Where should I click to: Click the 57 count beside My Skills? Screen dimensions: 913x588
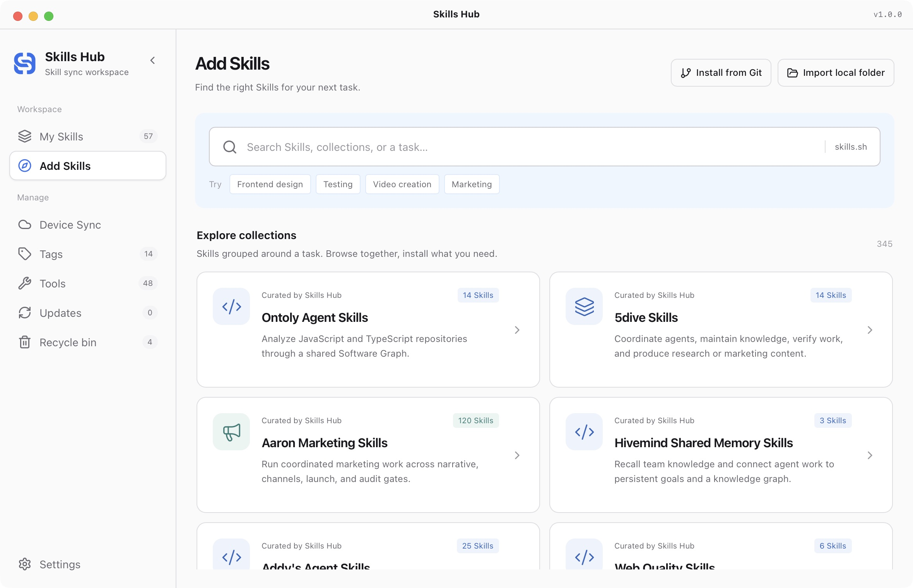(x=148, y=137)
